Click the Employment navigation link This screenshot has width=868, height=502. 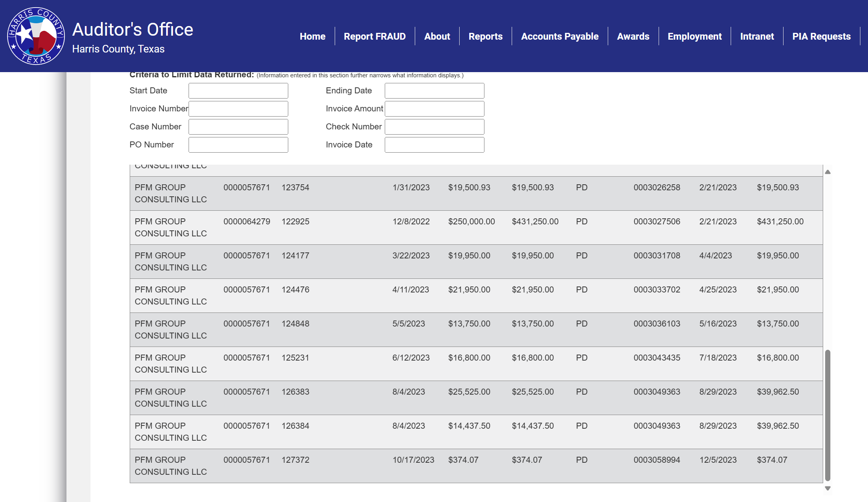tap(695, 36)
